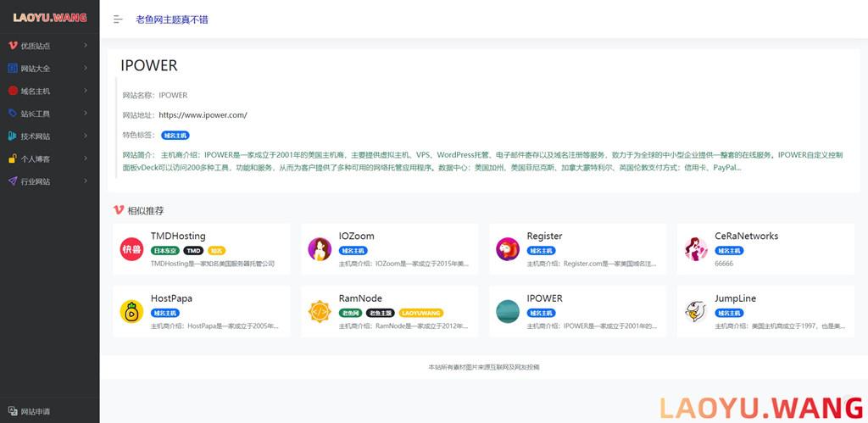Click the blue tag icon beside 站长工具
Viewport: 868px width, 423px height.
coord(13,113)
